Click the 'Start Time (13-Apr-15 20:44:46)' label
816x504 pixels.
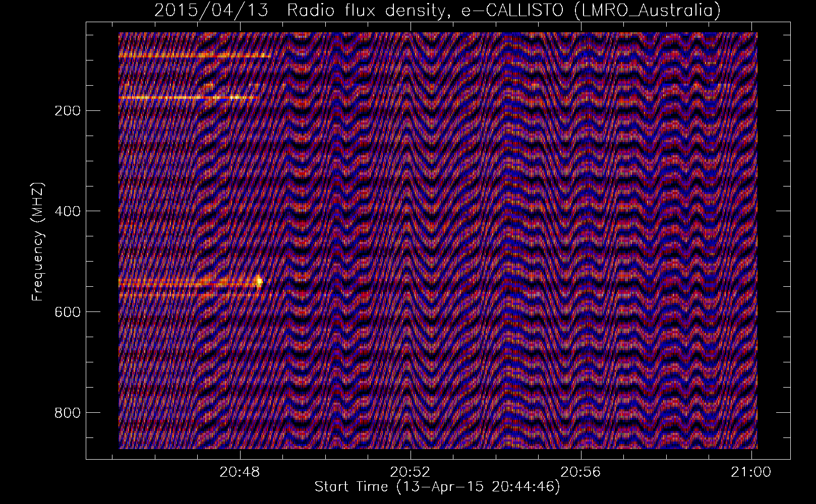[437, 487]
